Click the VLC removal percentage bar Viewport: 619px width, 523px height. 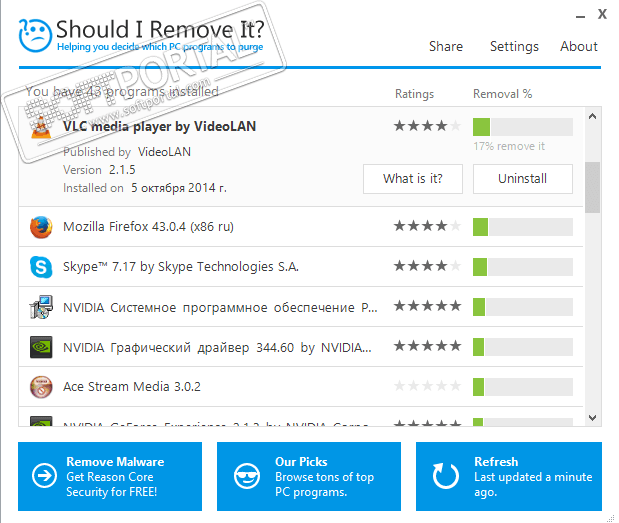[523, 127]
